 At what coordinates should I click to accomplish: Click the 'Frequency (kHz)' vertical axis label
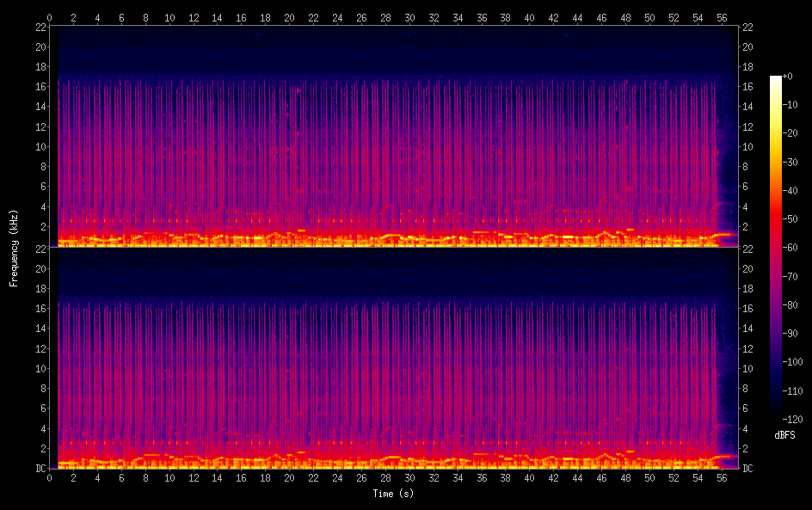[14, 248]
